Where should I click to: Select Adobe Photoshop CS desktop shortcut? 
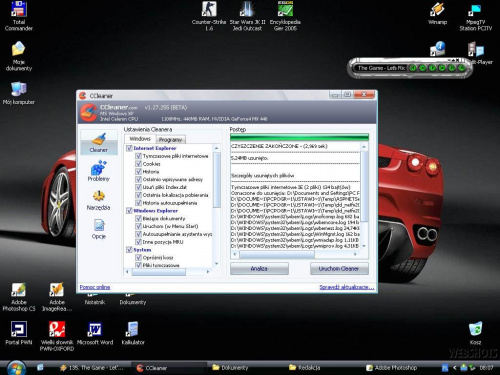(x=19, y=297)
